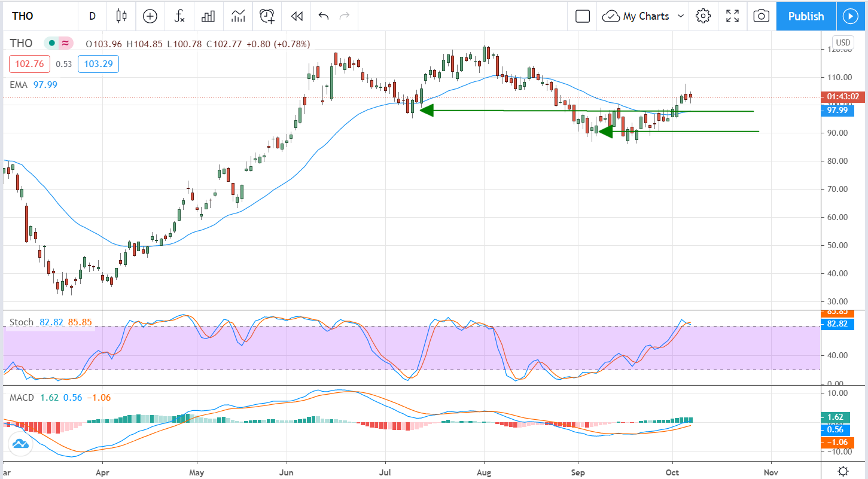Create an alert with alarm clock icon
This screenshot has width=868, height=479.
coord(267,16)
